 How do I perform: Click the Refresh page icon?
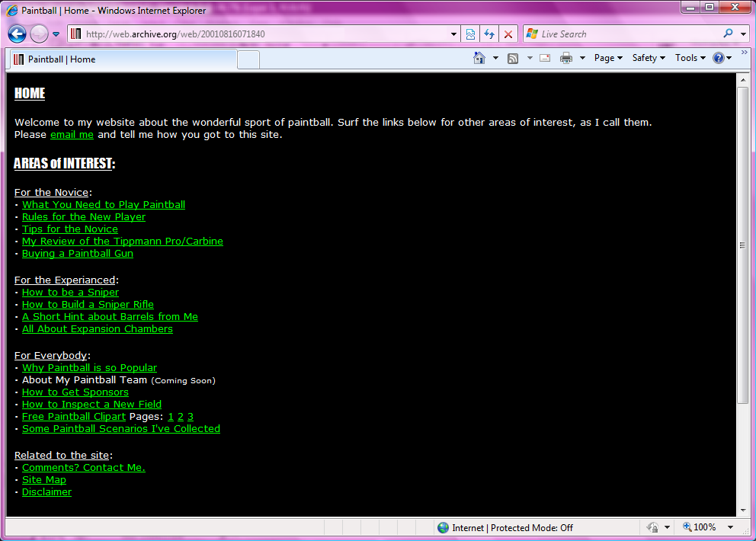tap(489, 34)
